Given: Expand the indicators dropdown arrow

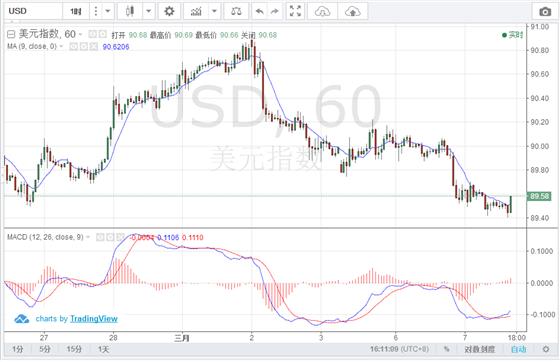Looking at the screenshot, I should (x=214, y=11).
